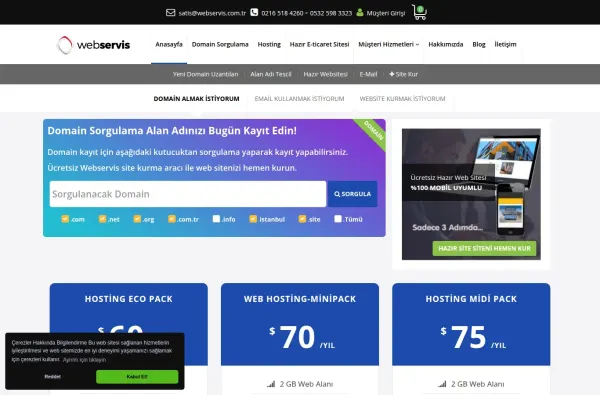Click the Site Kur link

[x=403, y=74]
